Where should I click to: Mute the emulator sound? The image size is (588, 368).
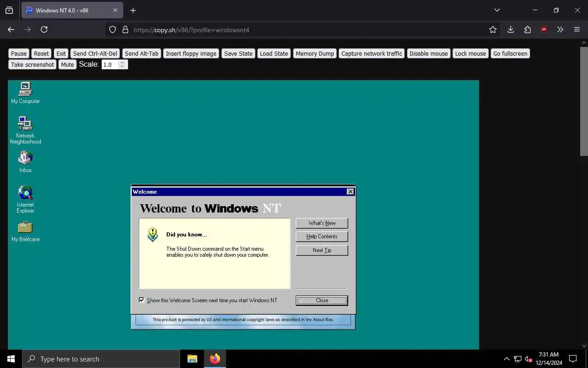tap(68, 64)
